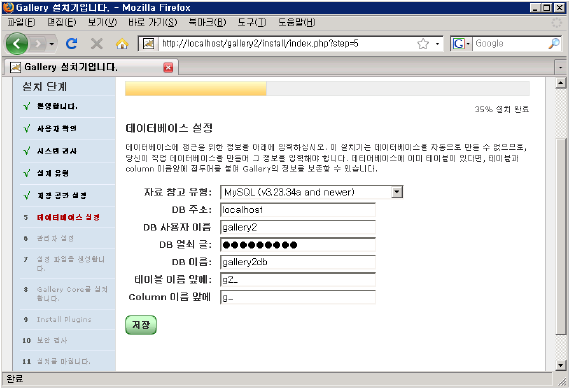Viewport: 569px width, 388px height.
Task: Bookmark this page with the star icon
Action: click(x=423, y=44)
